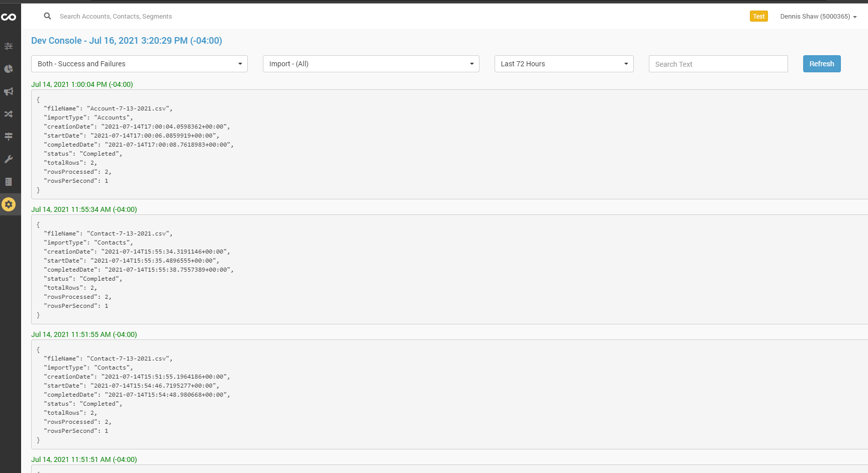The image size is (868, 473).
Task: Click startDate 2021-07-14T15:54:46 line
Action: (x=132, y=386)
